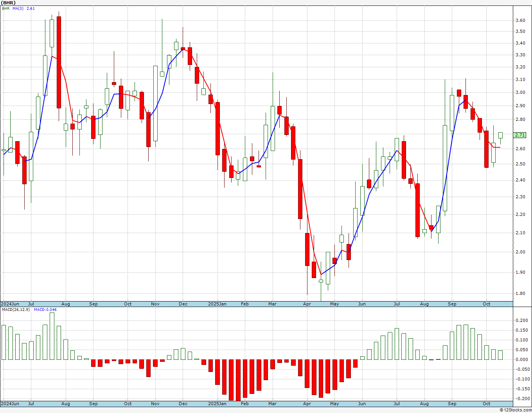Click the 0.000 MACD axis label
This screenshot has height=413, width=532.
click(521, 359)
